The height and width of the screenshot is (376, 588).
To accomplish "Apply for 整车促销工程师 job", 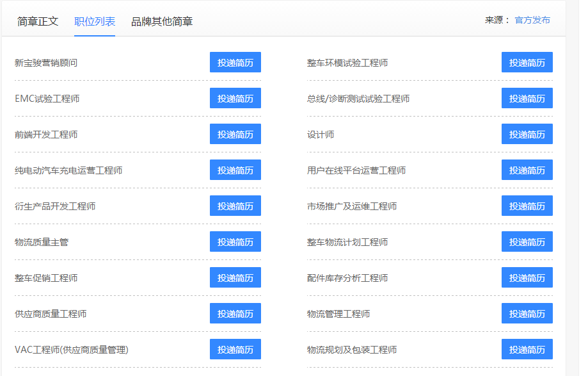I will coord(235,278).
